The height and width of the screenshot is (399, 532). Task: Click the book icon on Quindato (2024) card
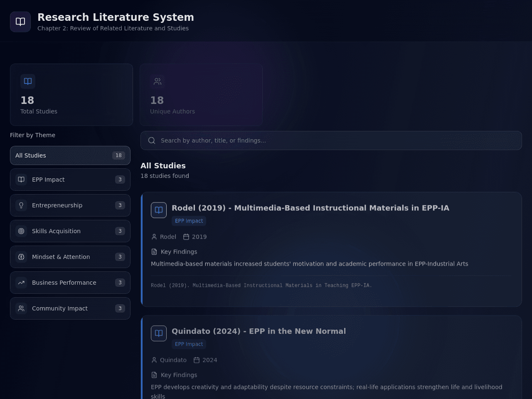(x=159, y=333)
